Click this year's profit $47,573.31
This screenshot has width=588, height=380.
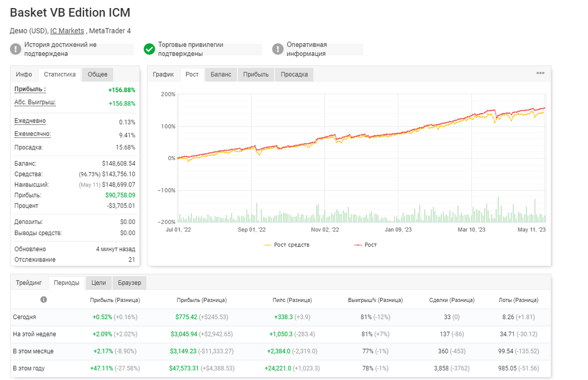pyautogui.click(x=184, y=368)
